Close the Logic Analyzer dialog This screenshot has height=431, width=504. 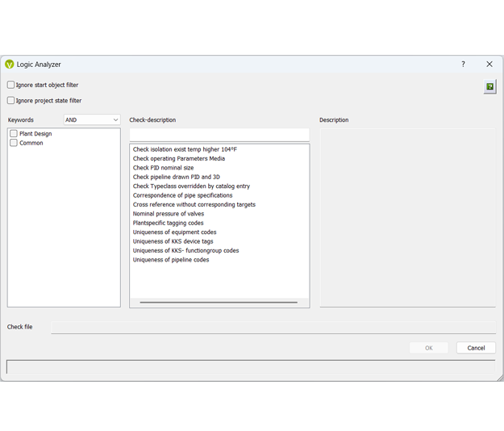pos(489,65)
